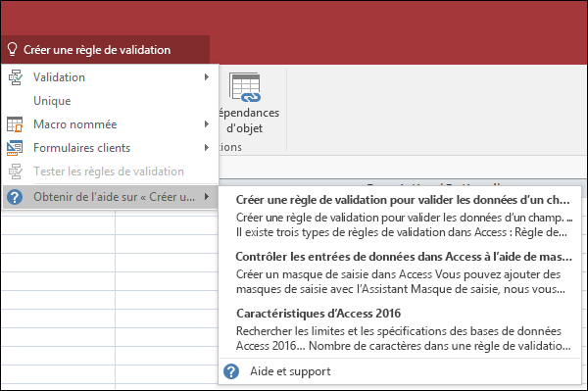Click the blue help question mark icon beside Obtenir de l'aide
The width and height of the screenshot is (588, 391).
click(x=15, y=197)
